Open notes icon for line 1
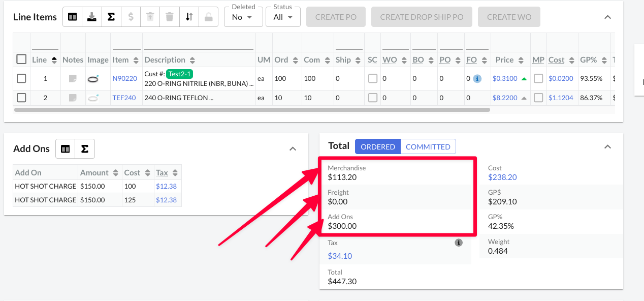The image size is (644, 301). [x=73, y=79]
